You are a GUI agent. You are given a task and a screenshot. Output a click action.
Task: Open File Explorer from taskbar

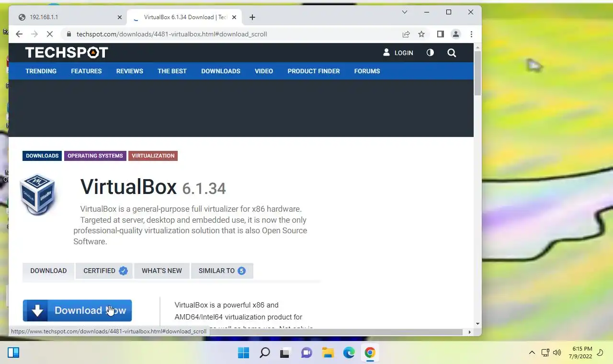pyautogui.click(x=328, y=353)
